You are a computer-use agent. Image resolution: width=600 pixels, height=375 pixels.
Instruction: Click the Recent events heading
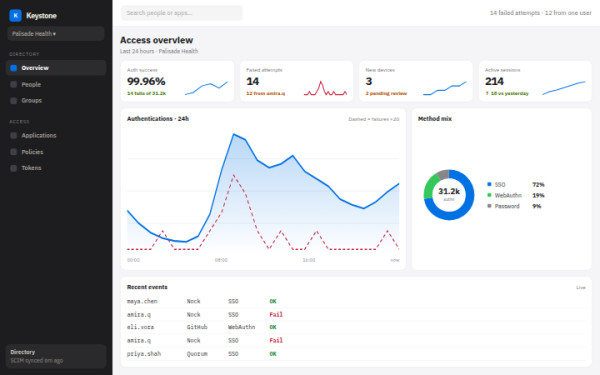click(x=147, y=287)
